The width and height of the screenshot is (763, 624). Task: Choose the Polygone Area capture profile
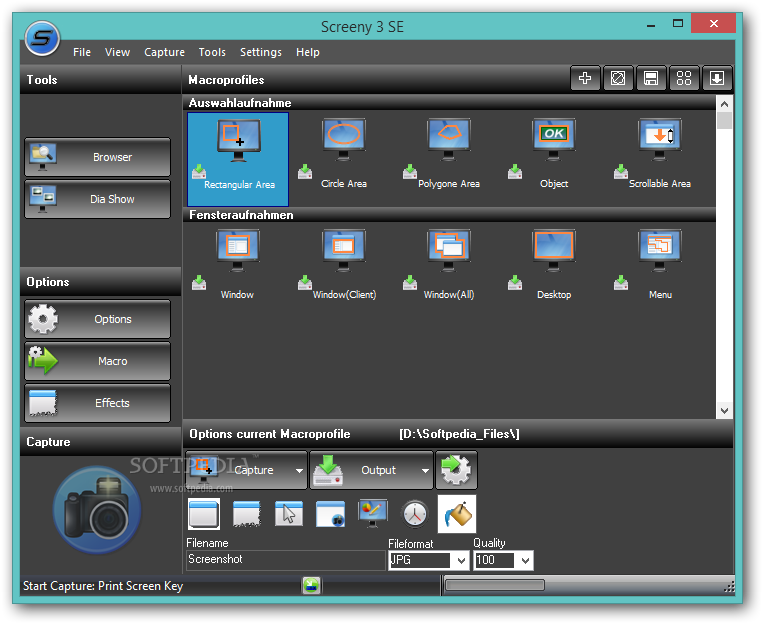point(449,154)
